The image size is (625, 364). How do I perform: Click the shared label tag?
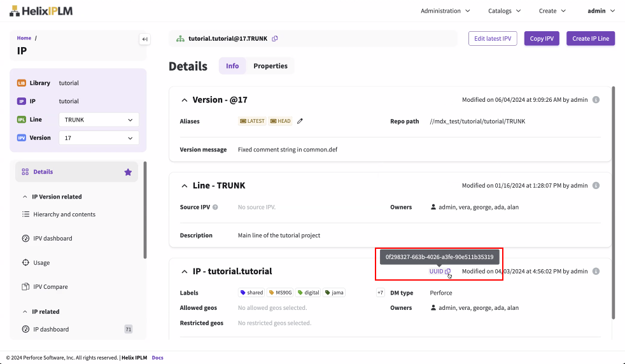click(x=252, y=293)
